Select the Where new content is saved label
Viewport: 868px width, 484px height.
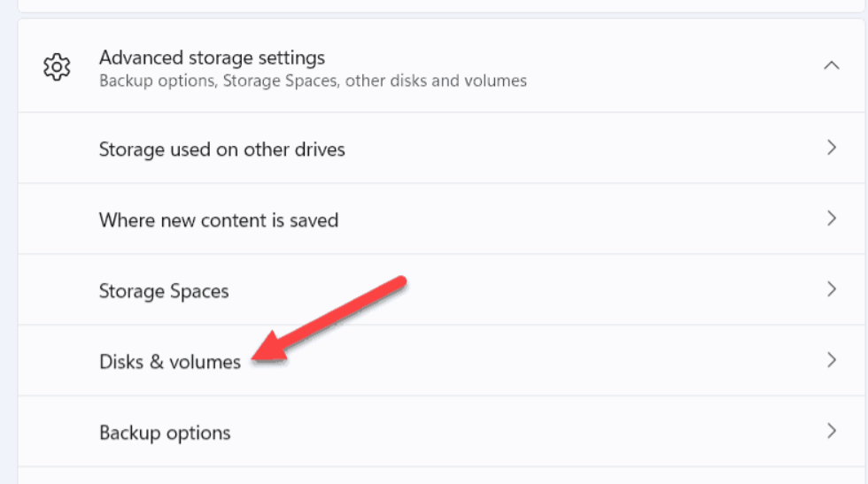[x=218, y=219]
